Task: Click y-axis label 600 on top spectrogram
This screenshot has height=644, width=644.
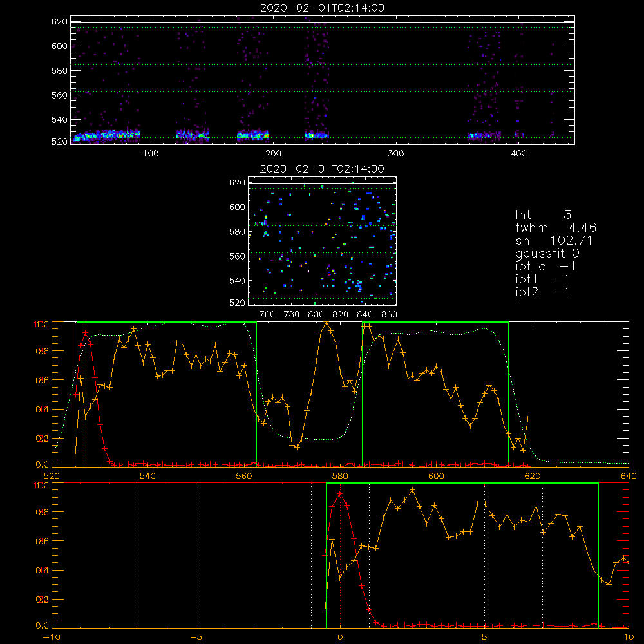Action: pos(59,46)
